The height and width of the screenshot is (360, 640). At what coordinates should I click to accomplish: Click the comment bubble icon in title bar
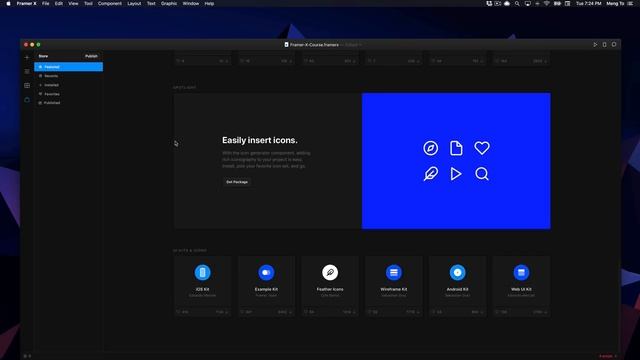point(614,44)
